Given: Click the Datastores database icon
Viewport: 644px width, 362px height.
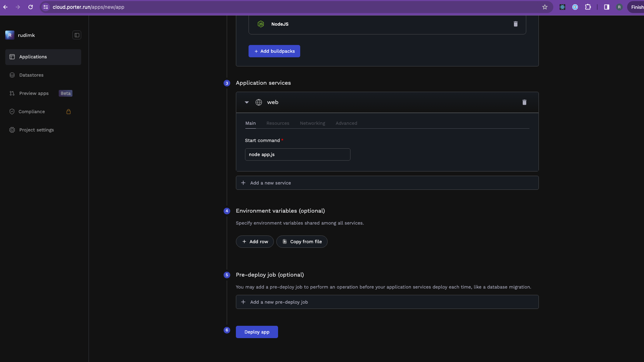Looking at the screenshot, I should [x=12, y=75].
